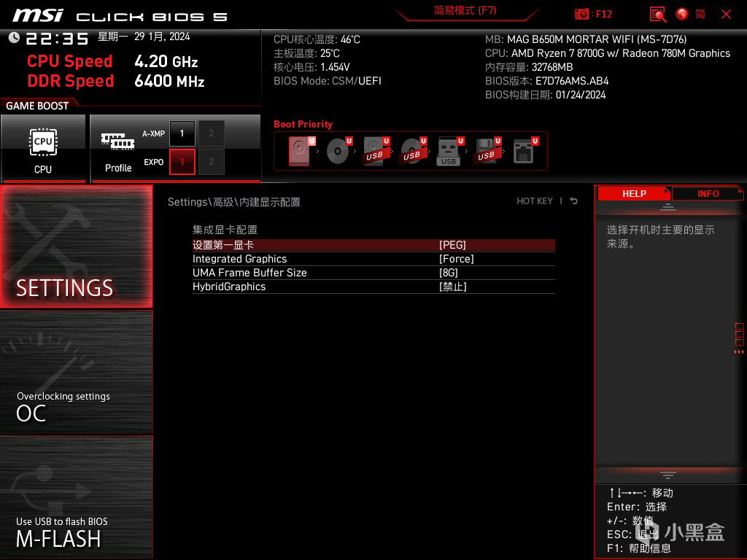Screen dimensions: 747x560
Task: Click the Settings\高级\内建显示配置 breadcrumb
Action: pos(234,202)
